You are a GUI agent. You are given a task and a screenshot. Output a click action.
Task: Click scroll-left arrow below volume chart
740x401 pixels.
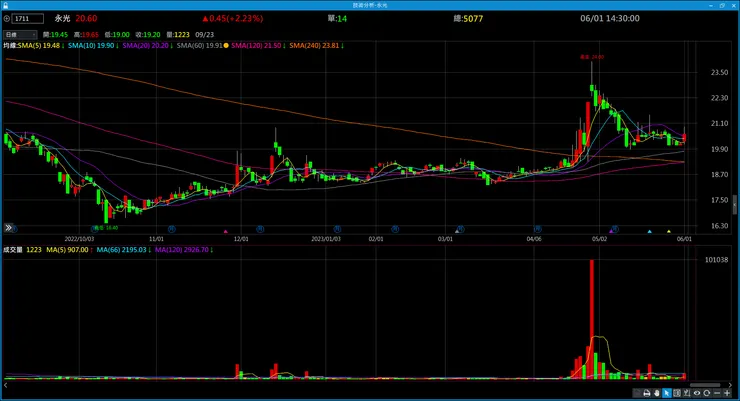click(x=6, y=385)
